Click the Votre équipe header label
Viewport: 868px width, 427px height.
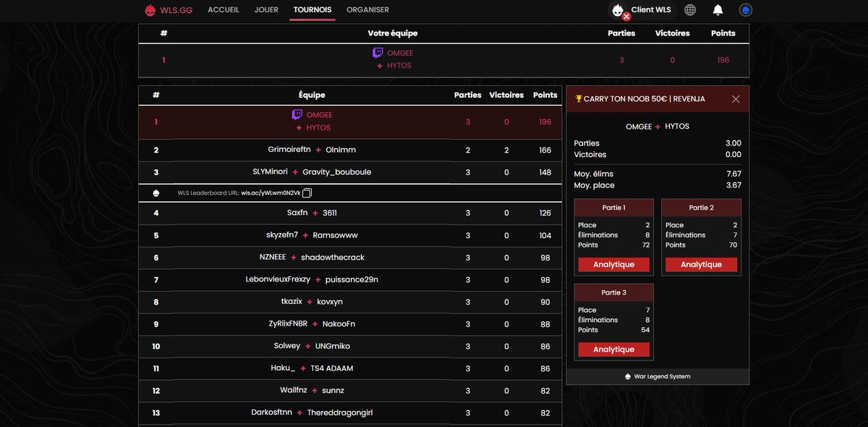[393, 33]
